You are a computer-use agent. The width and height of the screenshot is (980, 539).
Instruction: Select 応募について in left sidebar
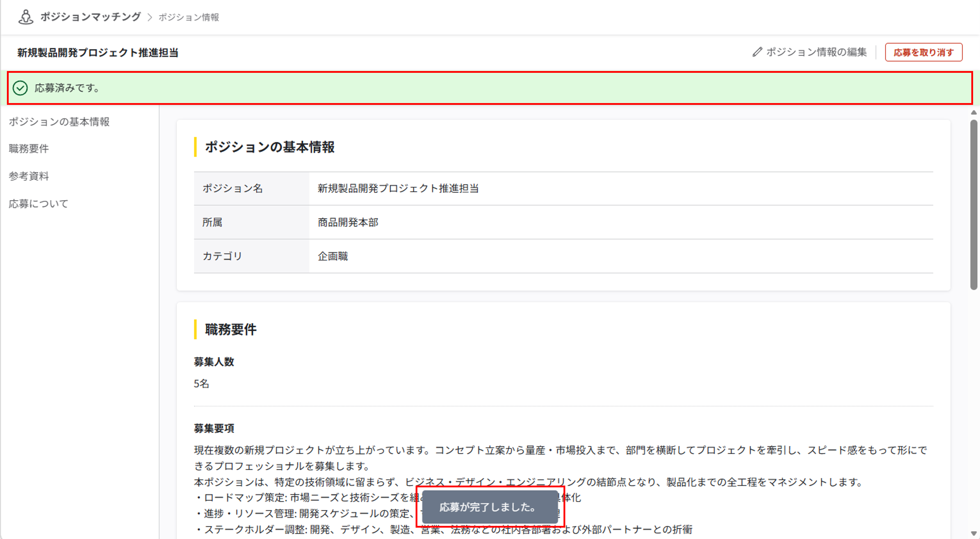39,204
